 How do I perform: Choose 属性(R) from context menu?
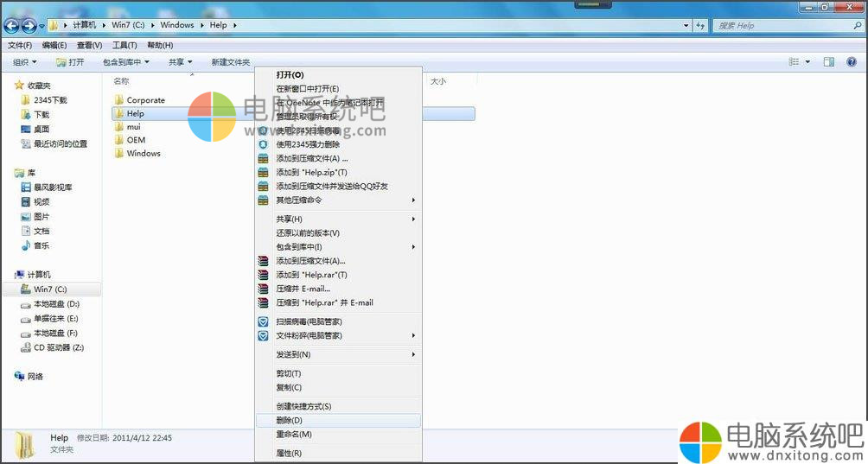click(x=289, y=453)
